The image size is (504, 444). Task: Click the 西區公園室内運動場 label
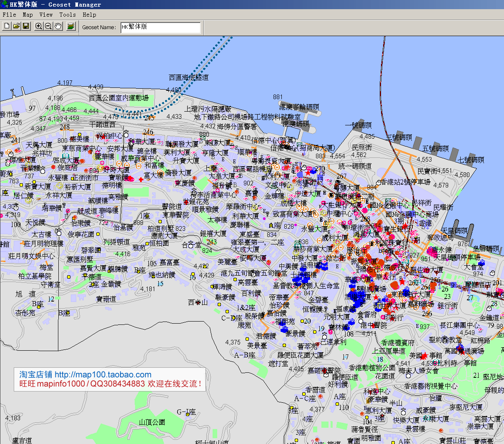point(118,97)
